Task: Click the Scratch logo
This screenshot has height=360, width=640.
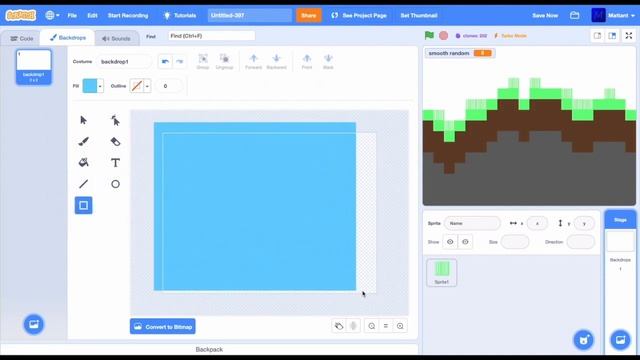Action: tap(20, 16)
